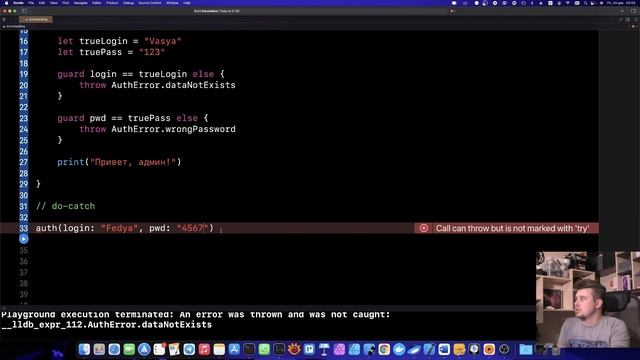Open Safari from the Dock
Screen dimensions: 640x360
pyautogui.click(x=114, y=349)
